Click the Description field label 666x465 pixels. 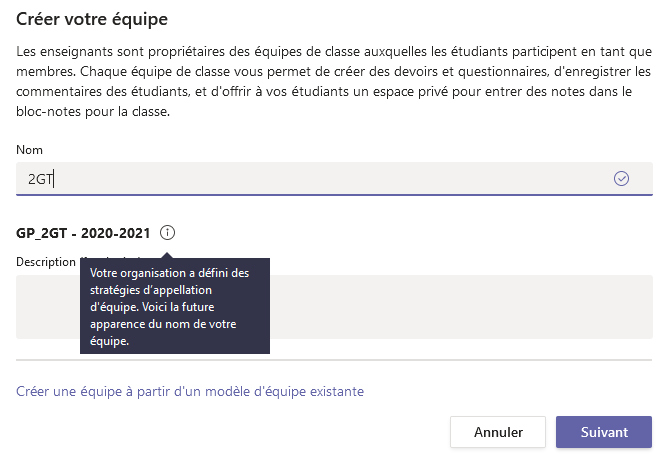click(x=46, y=262)
